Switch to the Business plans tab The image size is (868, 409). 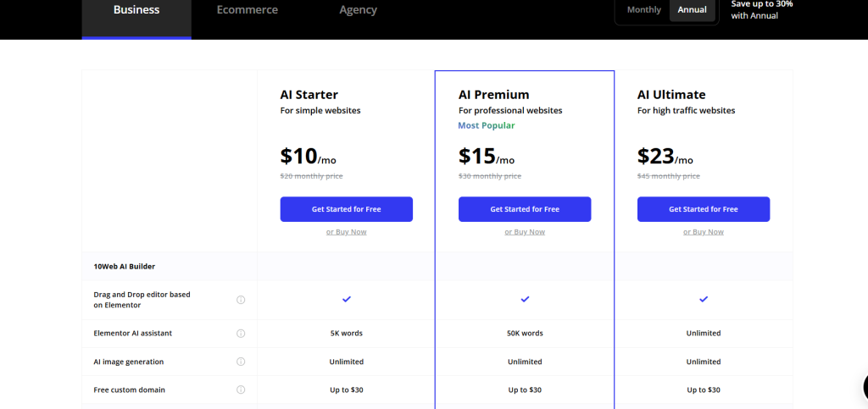tap(136, 10)
